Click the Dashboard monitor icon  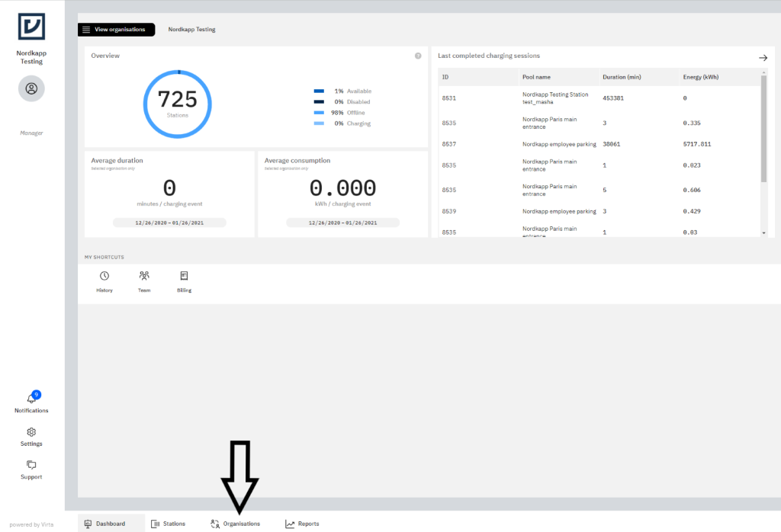pos(88,524)
